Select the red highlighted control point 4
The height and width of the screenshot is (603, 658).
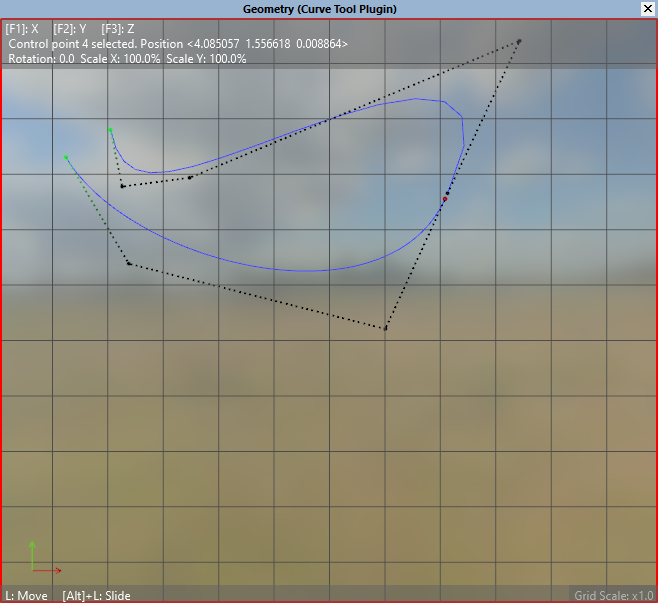click(x=445, y=199)
